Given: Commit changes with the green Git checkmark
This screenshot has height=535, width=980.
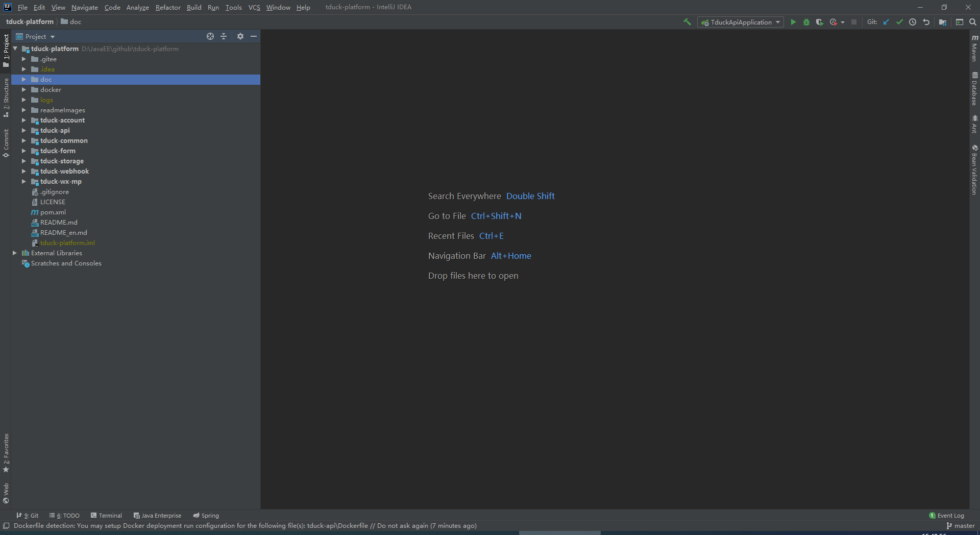Looking at the screenshot, I should (x=899, y=22).
